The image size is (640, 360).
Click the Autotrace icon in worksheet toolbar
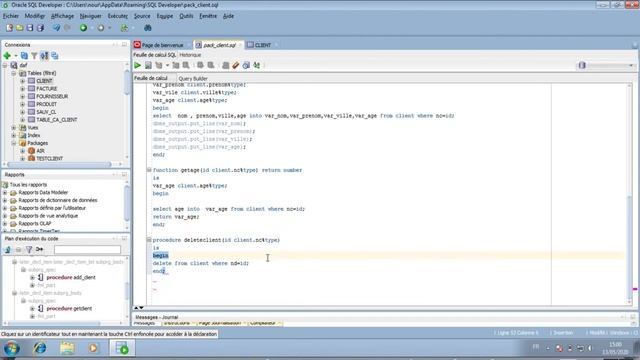pyautogui.click(x=176, y=65)
